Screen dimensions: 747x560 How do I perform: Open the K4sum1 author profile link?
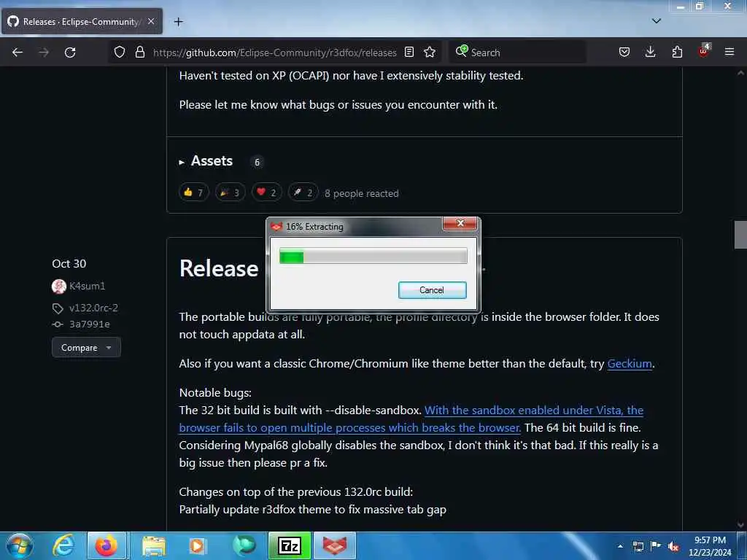click(88, 286)
